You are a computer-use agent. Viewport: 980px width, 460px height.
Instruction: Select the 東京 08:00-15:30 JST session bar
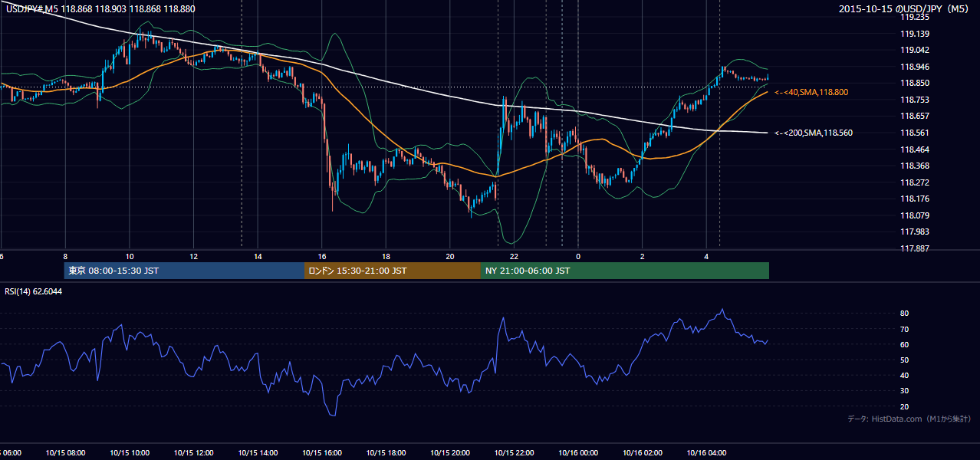click(x=185, y=271)
